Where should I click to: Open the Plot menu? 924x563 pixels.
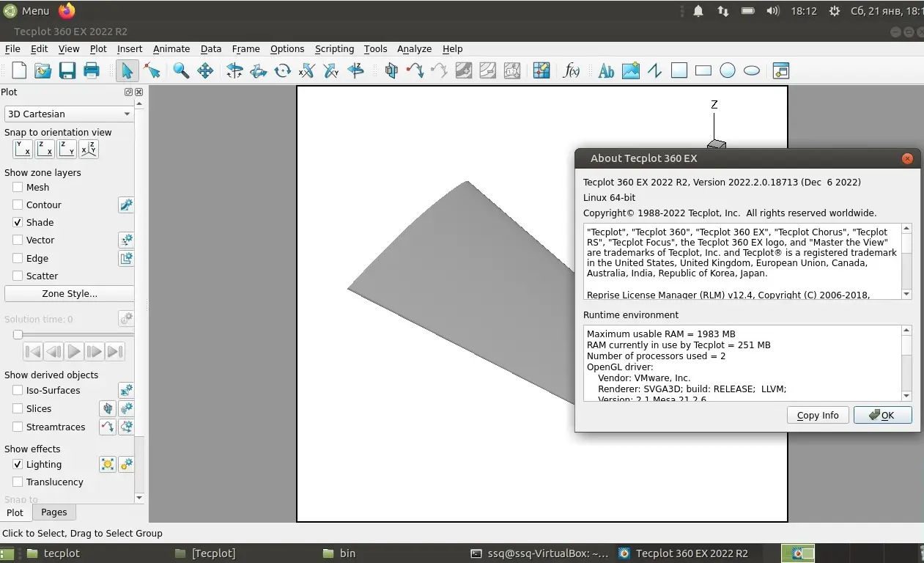[x=98, y=49]
